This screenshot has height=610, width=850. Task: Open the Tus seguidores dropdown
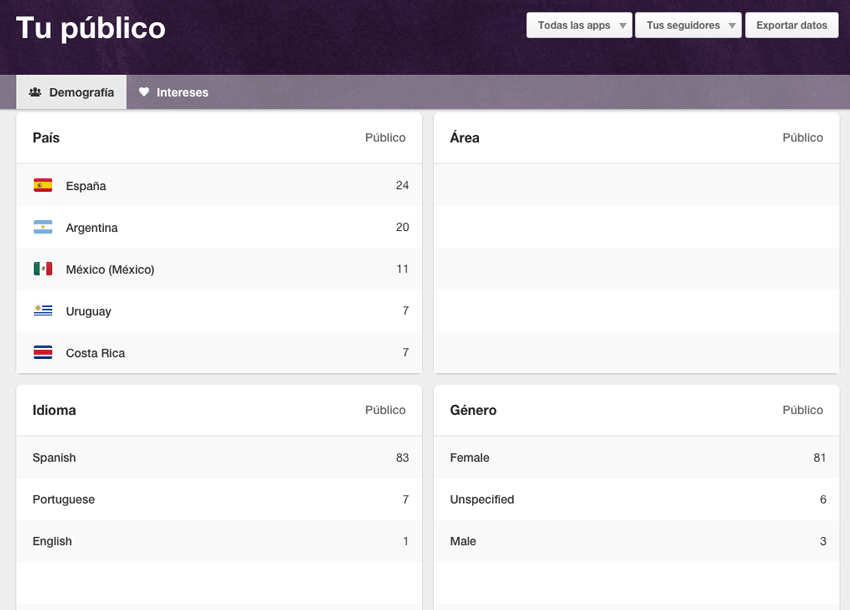[x=688, y=25]
